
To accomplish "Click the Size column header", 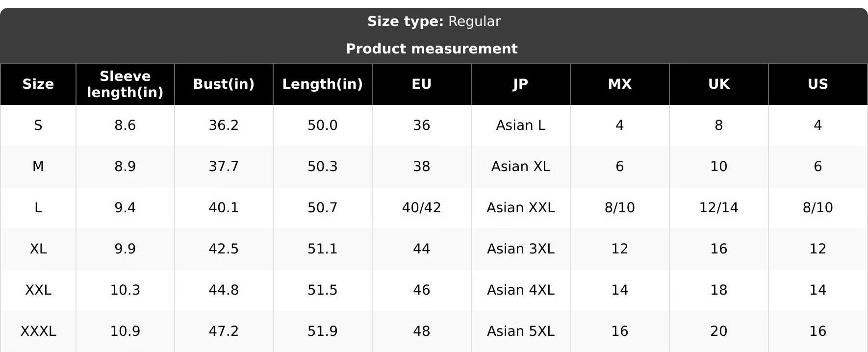I will click(38, 84).
